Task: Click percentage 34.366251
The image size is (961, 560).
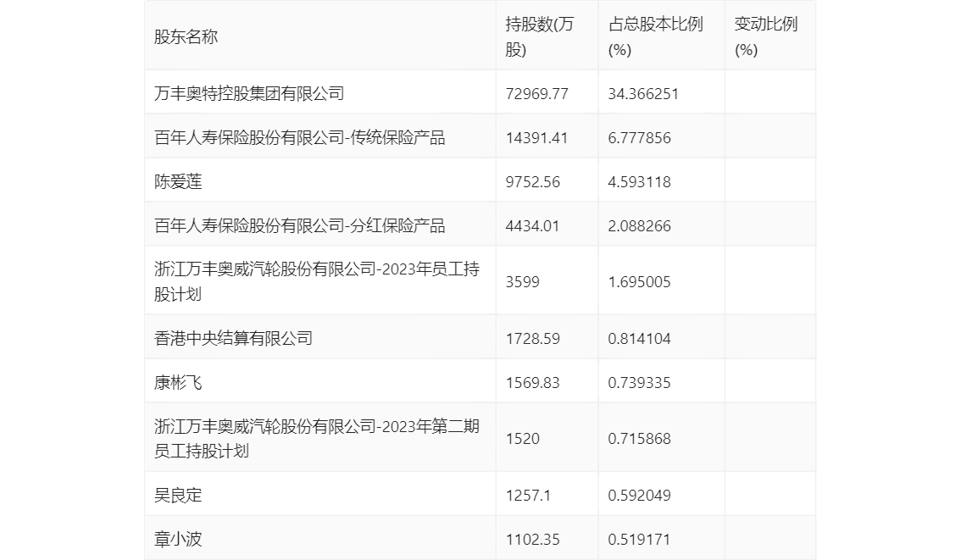Action: (x=643, y=94)
